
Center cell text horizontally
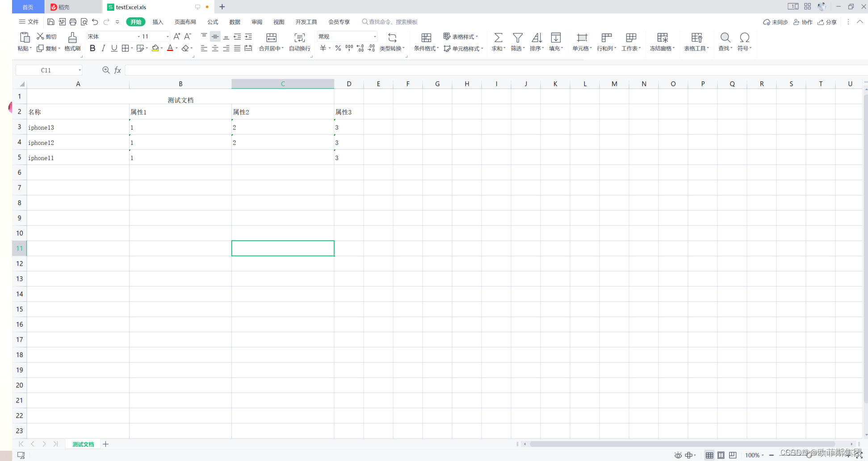point(215,48)
